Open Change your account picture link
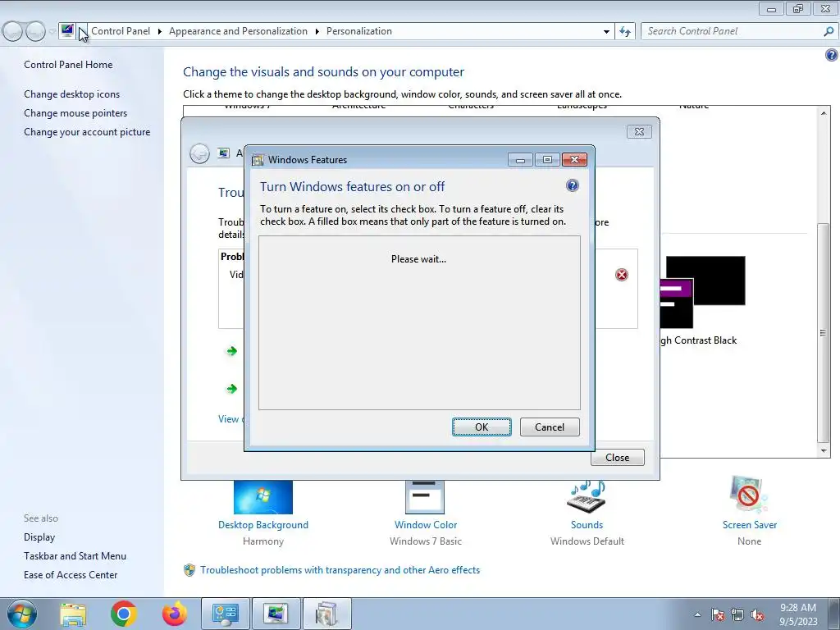 tap(87, 132)
